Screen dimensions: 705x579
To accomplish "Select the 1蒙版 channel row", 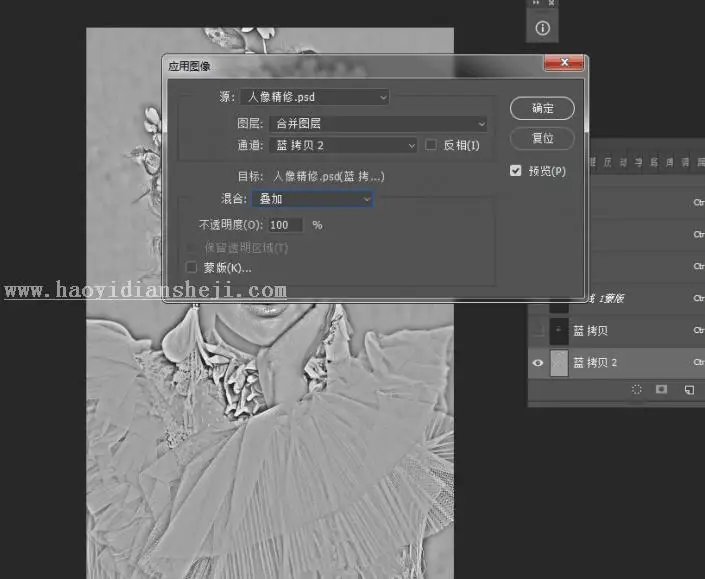I will [647, 298].
